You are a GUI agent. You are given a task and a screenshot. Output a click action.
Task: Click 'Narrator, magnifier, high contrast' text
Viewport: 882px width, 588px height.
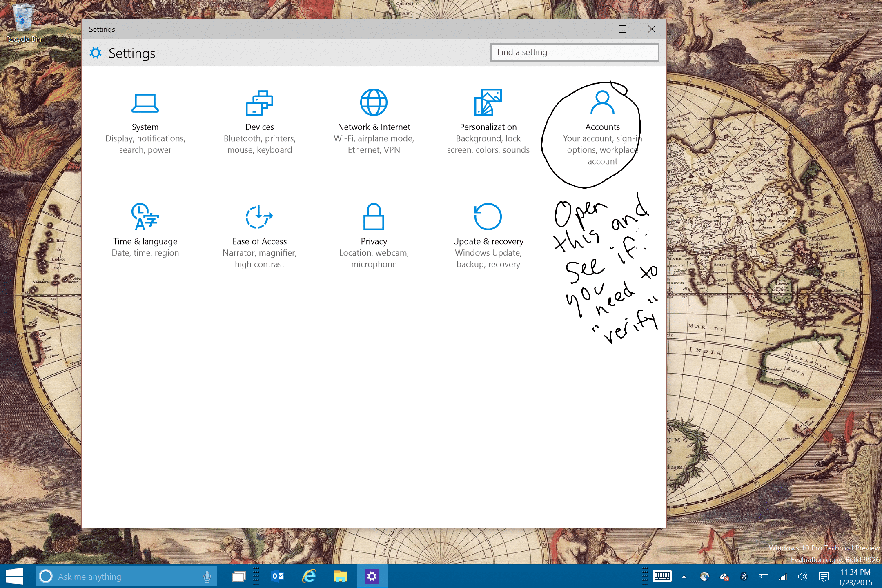[x=259, y=258]
